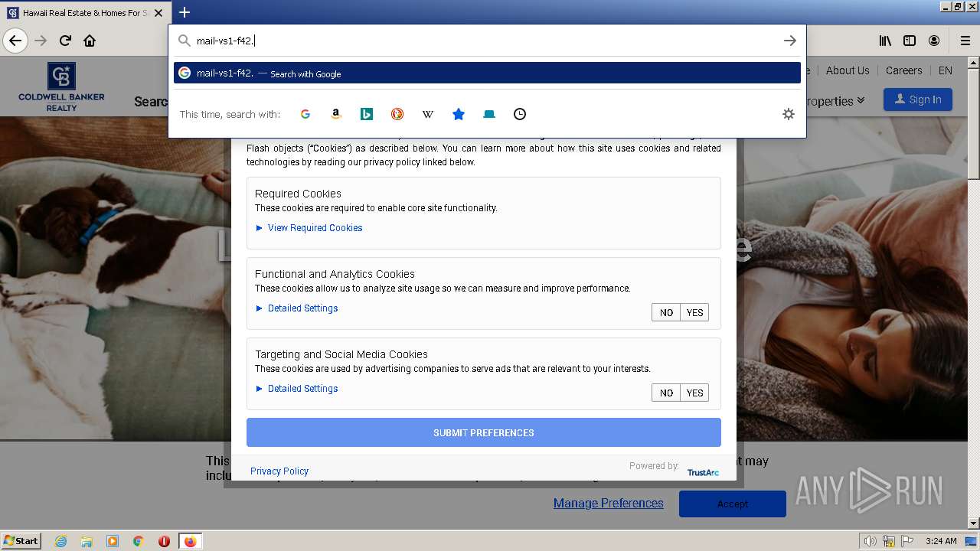Click the forward navigation arrow
This screenshot has width=980, height=551.
pos(41,41)
